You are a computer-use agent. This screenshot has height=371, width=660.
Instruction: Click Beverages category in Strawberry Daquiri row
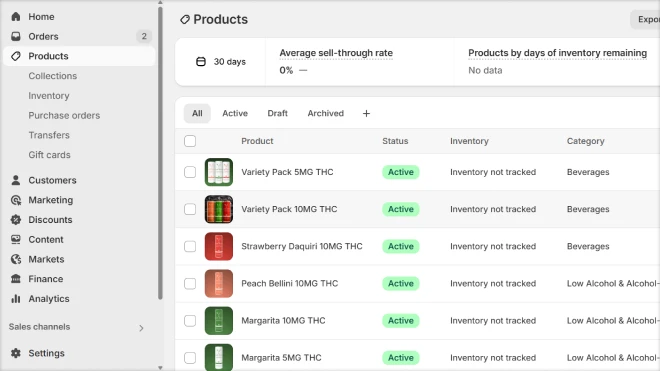pyautogui.click(x=588, y=246)
